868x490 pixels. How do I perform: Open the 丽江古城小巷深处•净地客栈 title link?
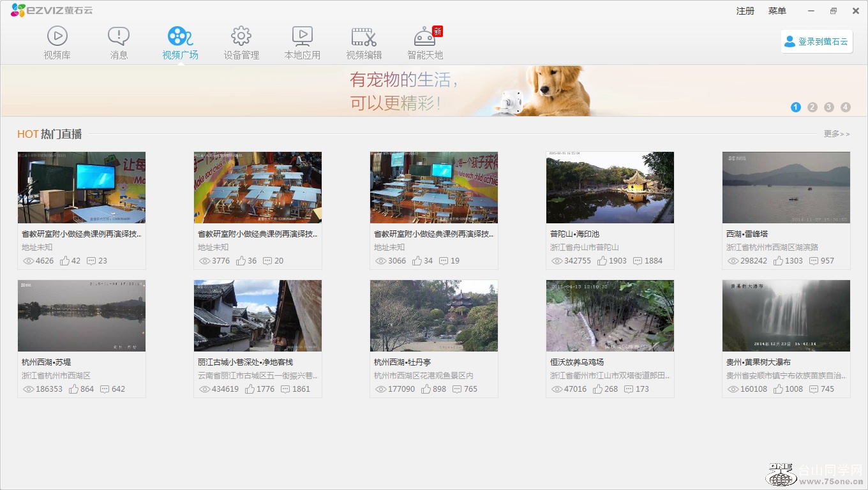tap(246, 362)
